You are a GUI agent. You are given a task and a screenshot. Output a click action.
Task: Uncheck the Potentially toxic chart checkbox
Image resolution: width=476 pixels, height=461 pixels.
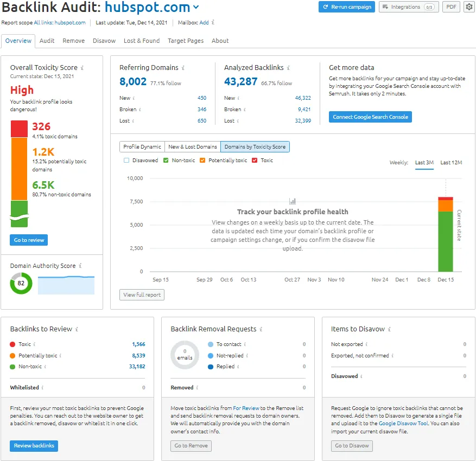coord(202,160)
